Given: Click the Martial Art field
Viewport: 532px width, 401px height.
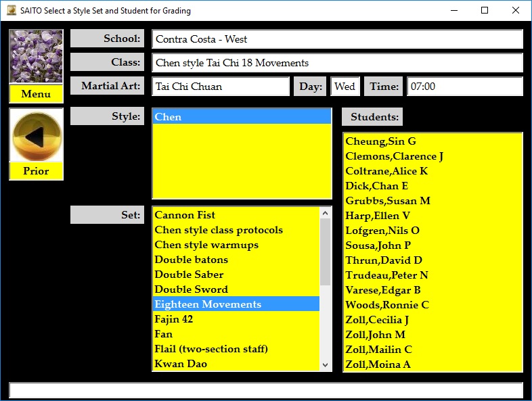Looking at the screenshot, I should pos(221,87).
